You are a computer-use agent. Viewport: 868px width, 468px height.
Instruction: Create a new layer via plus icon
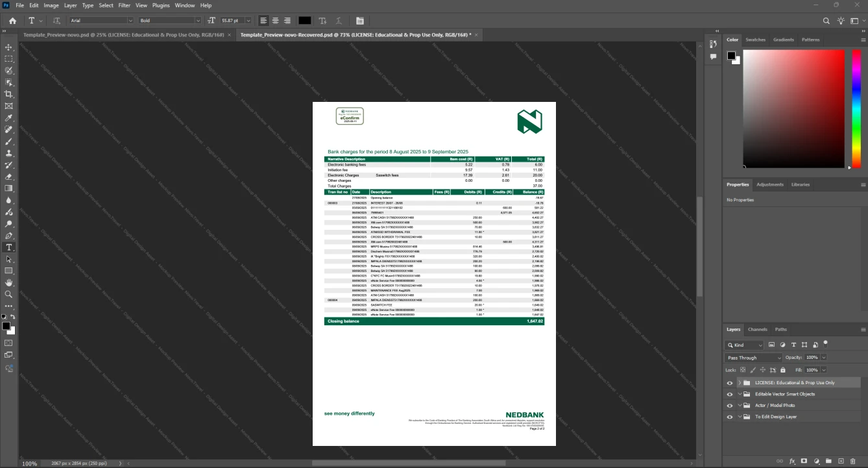[841, 461]
